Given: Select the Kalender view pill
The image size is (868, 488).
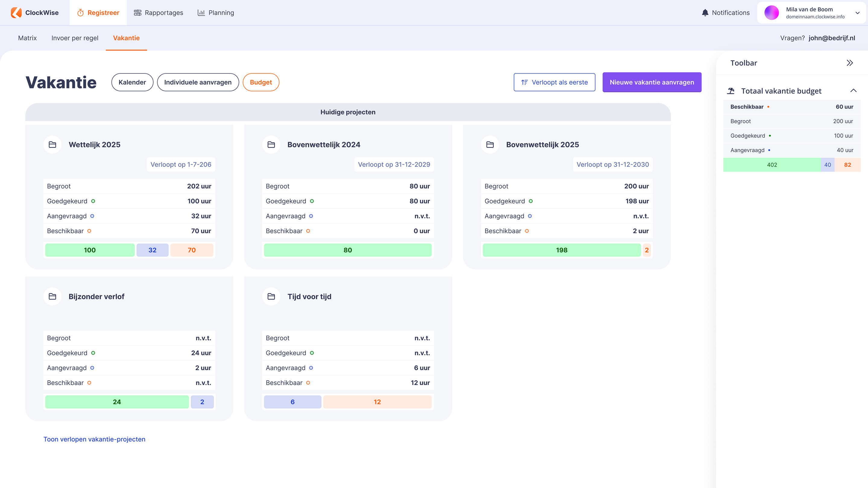Looking at the screenshot, I should pyautogui.click(x=132, y=82).
